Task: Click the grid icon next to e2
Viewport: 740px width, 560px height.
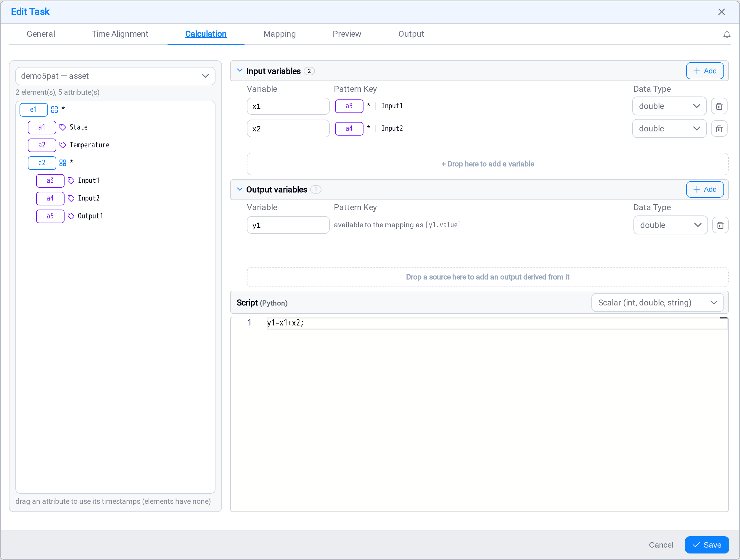Action: coord(62,163)
